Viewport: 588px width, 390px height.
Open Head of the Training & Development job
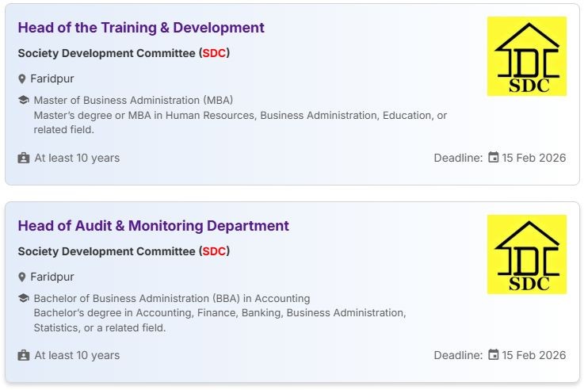pyautogui.click(x=141, y=28)
